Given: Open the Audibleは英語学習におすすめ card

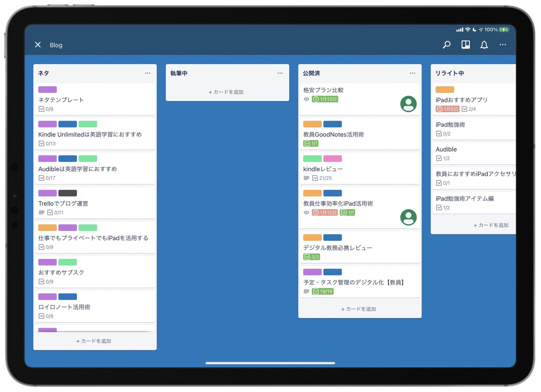Looking at the screenshot, I should (x=95, y=169).
